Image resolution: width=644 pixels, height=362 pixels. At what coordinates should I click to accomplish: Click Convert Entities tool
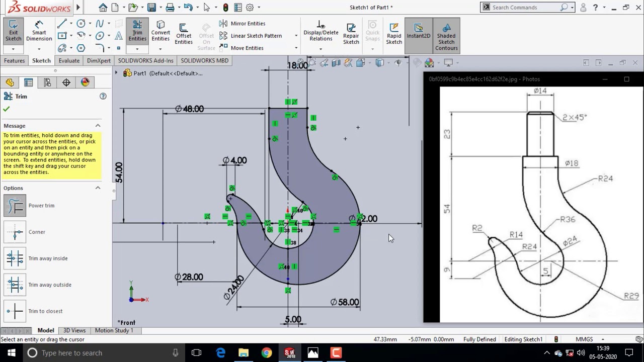(x=160, y=31)
